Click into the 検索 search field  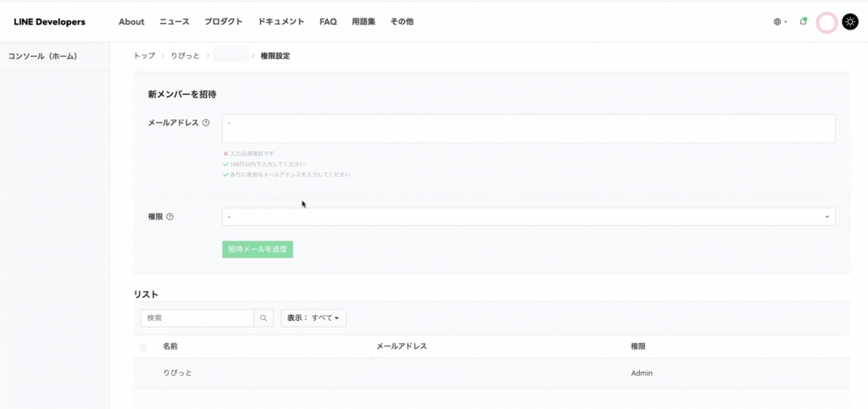pos(198,318)
